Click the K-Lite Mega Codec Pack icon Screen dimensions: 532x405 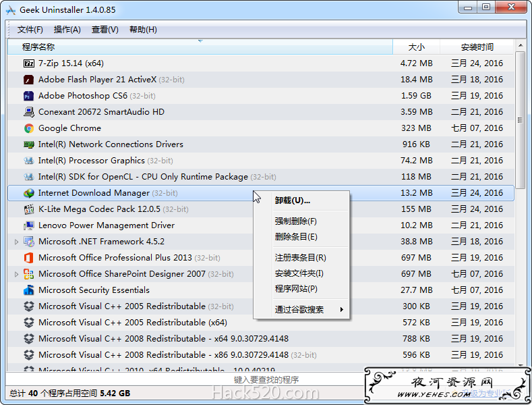29,209
